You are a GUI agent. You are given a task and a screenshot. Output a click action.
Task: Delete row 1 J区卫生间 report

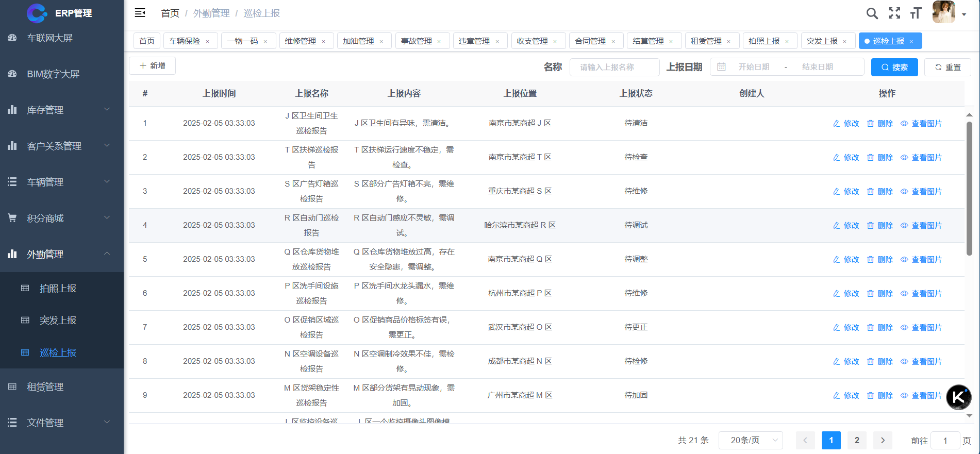point(880,124)
